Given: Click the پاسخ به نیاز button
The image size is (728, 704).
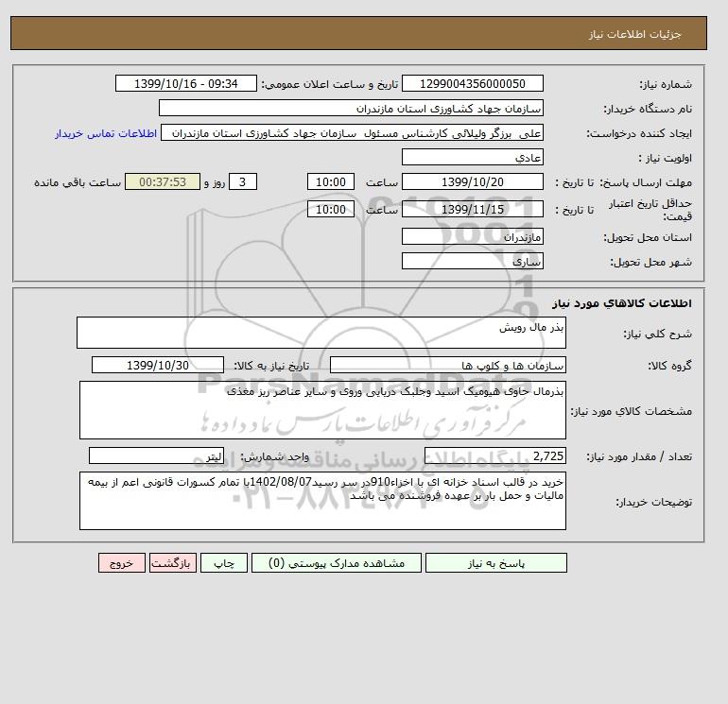Looking at the screenshot, I should click(495, 563).
